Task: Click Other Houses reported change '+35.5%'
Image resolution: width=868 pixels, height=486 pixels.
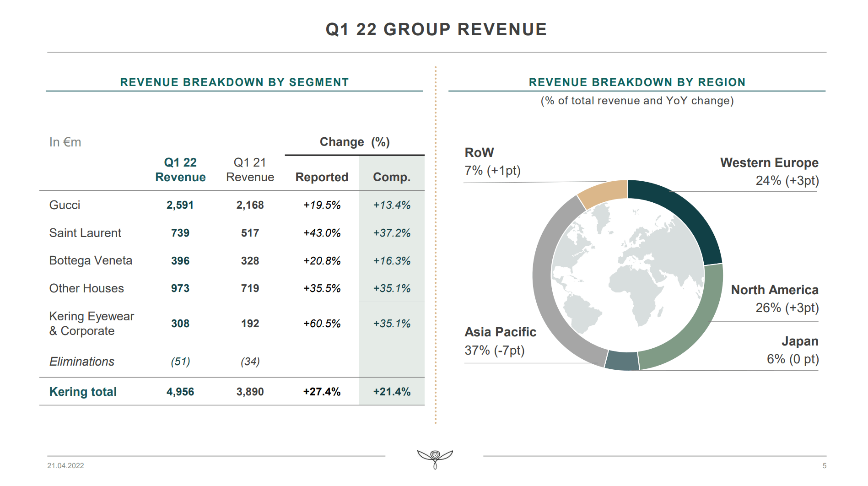Action: coord(322,288)
